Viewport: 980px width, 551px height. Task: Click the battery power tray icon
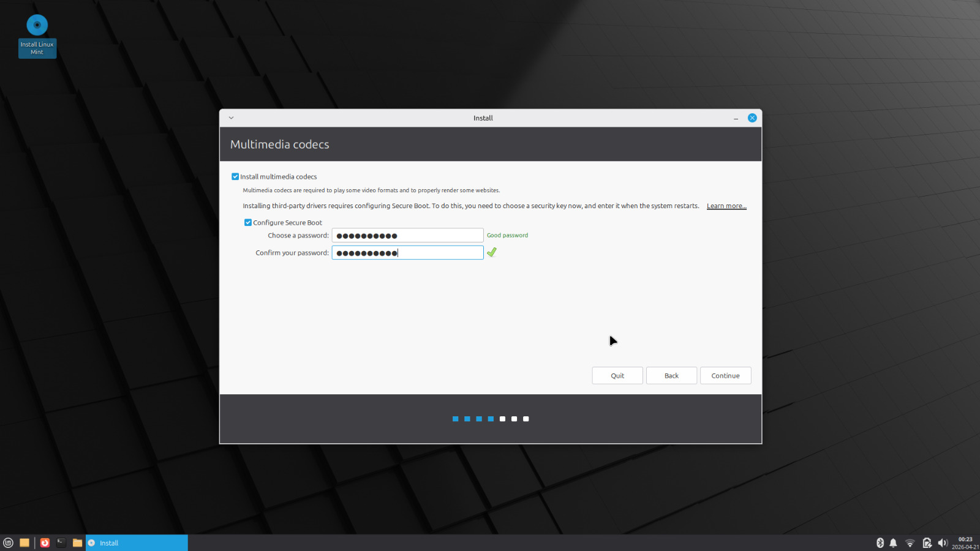click(927, 542)
